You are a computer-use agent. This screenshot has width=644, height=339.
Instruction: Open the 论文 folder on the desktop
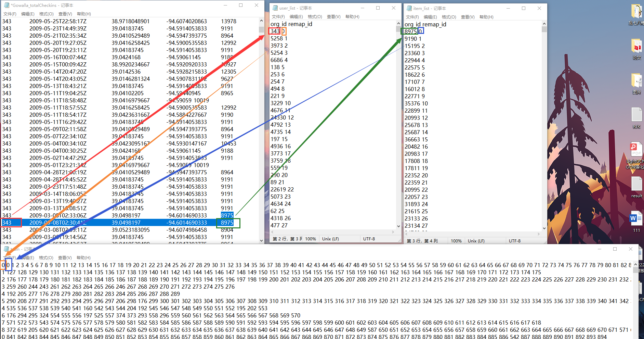(x=636, y=49)
